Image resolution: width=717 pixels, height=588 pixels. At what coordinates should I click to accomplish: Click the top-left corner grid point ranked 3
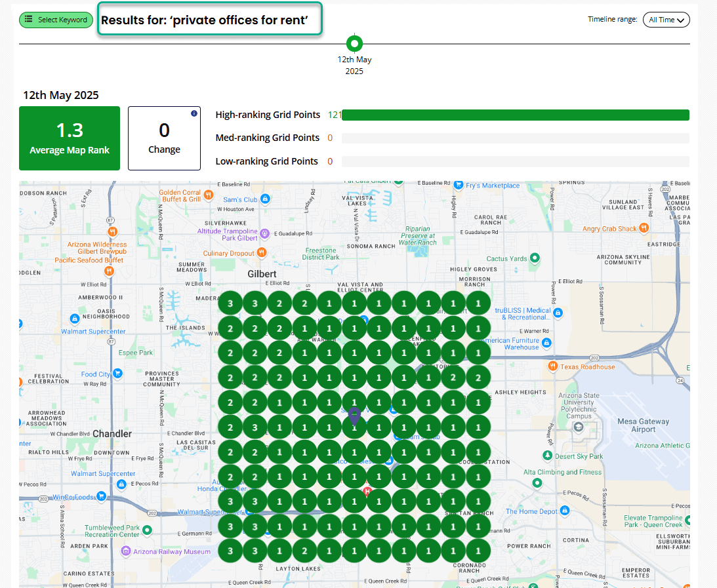click(230, 304)
